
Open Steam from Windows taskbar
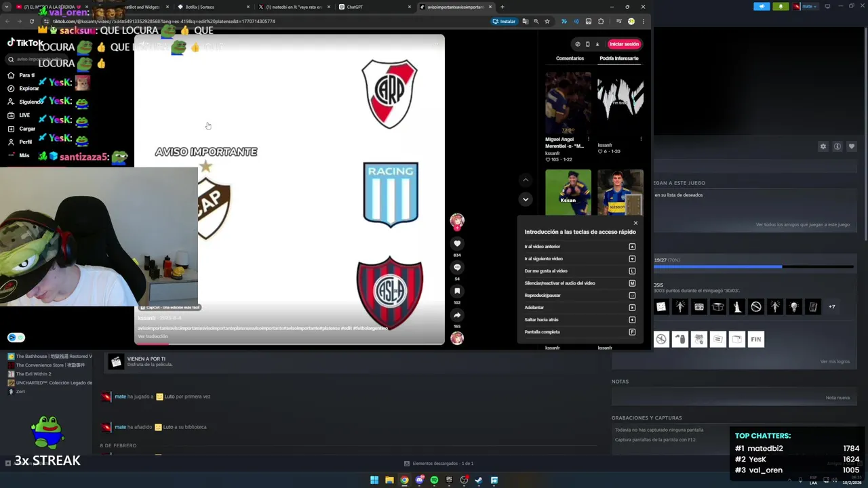pos(479,480)
